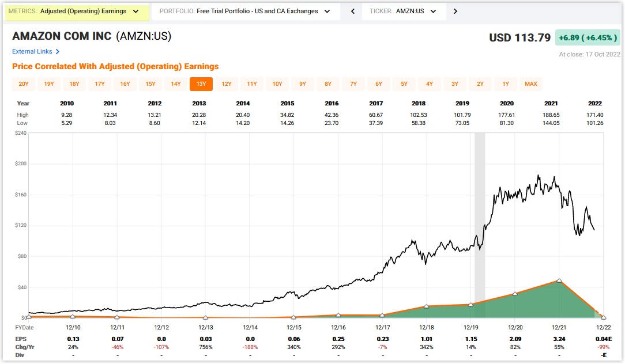This screenshot has width=625, height=364.
Task: Click the 2014 Chg/Yr value -188%
Action: (250, 347)
